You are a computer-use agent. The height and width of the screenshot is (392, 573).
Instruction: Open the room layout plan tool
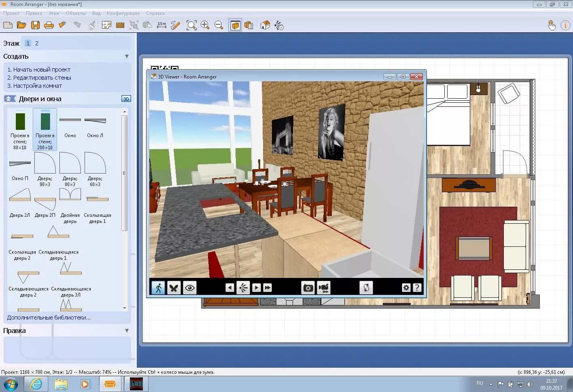tap(106, 25)
